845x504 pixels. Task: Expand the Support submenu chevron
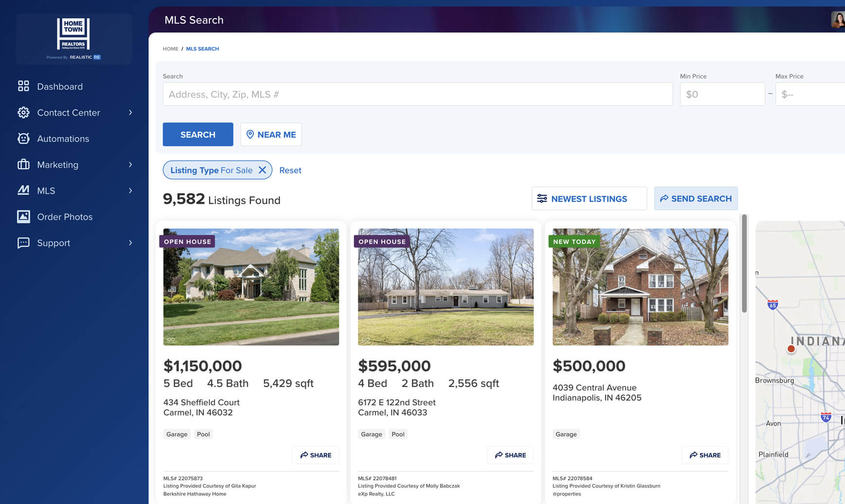(130, 243)
